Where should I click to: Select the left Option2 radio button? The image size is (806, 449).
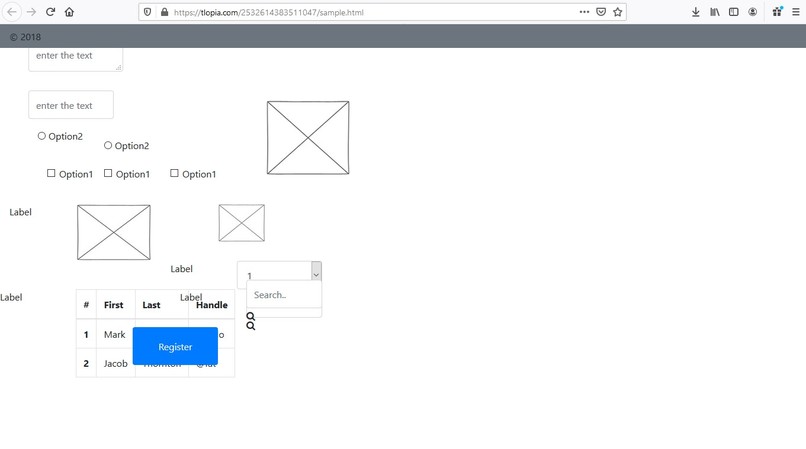tap(42, 136)
